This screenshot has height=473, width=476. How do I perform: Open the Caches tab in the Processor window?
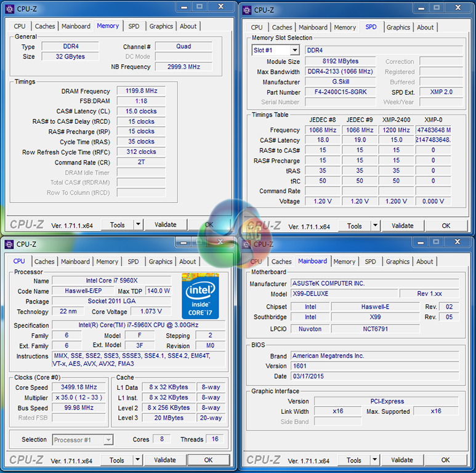tap(44, 262)
